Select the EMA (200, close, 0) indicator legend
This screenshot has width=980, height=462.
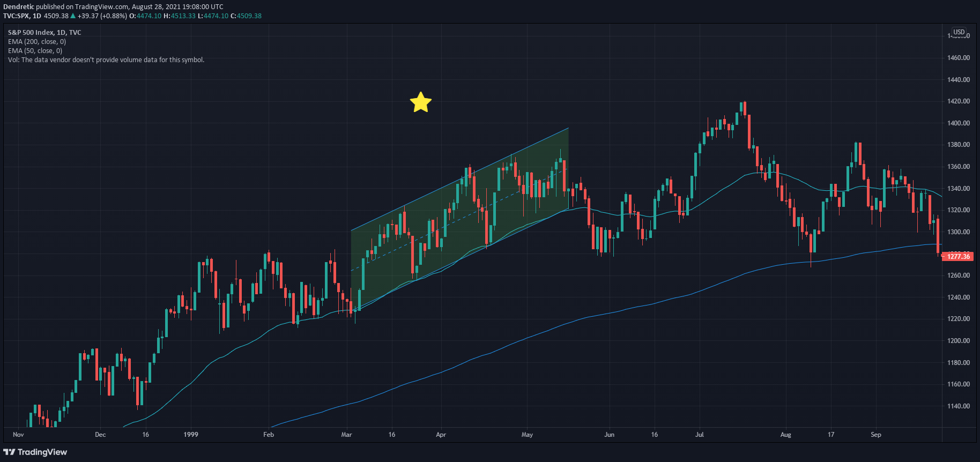[37, 42]
